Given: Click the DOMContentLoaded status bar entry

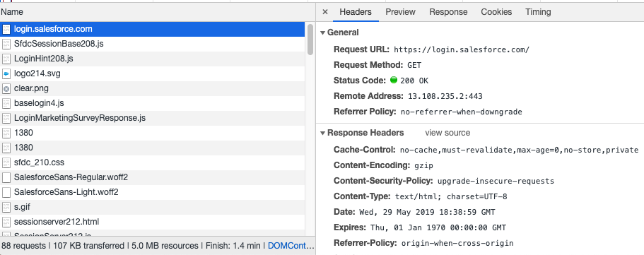Looking at the screenshot, I should click(x=291, y=246).
